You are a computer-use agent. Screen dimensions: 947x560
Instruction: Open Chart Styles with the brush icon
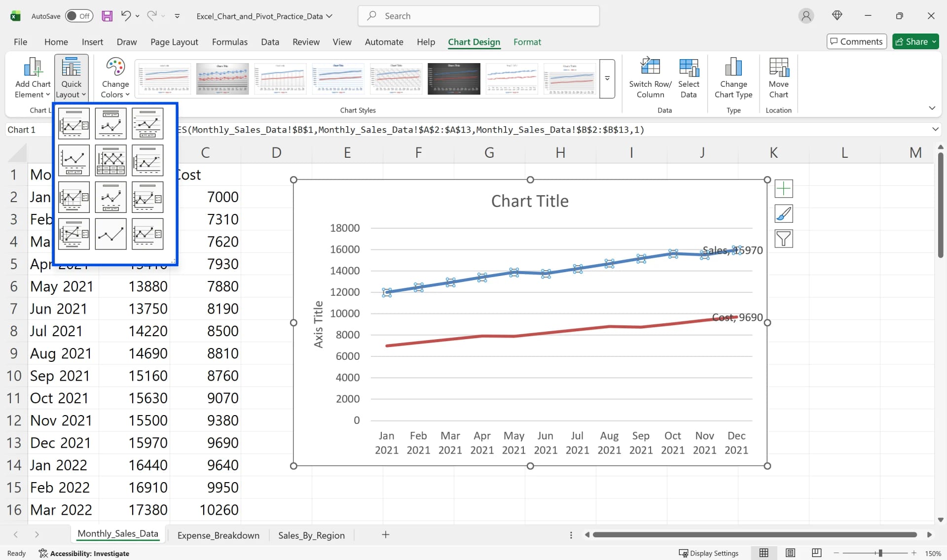coord(784,214)
